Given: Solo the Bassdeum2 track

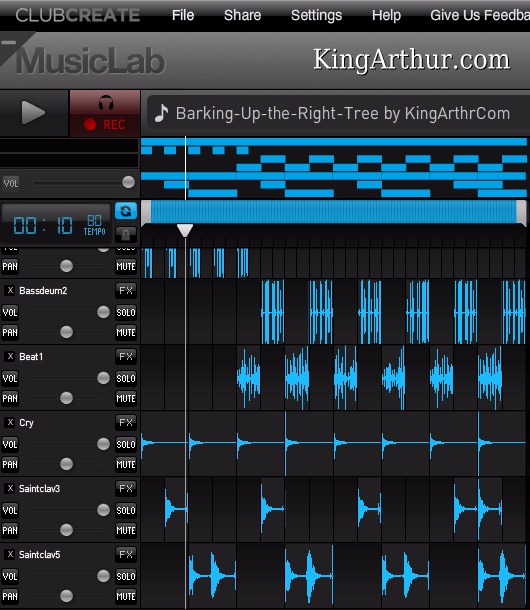Looking at the screenshot, I should [126, 312].
